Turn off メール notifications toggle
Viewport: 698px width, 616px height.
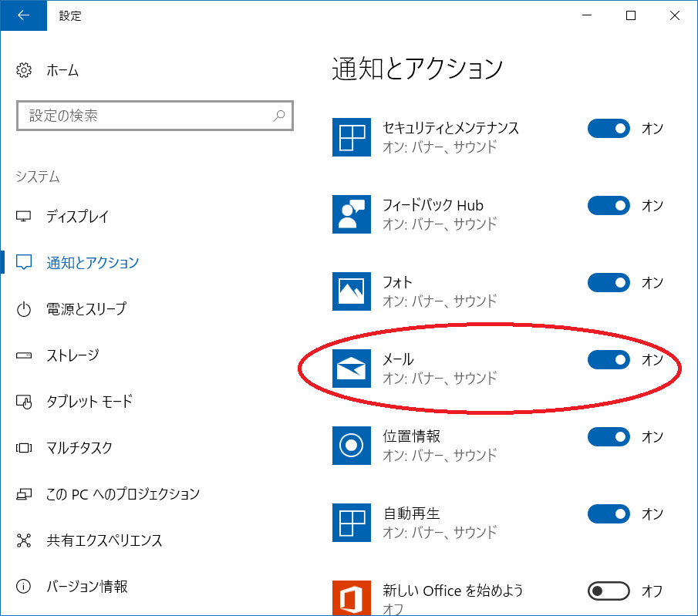coord(609,359)
